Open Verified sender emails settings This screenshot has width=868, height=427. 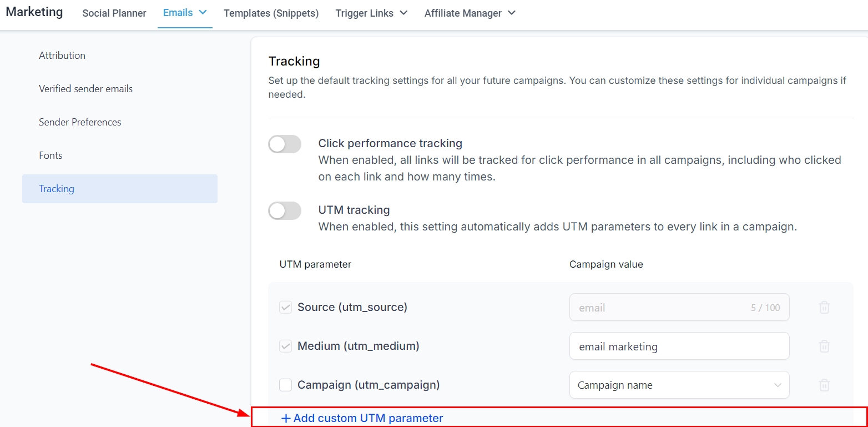click(x=85, y=89)
